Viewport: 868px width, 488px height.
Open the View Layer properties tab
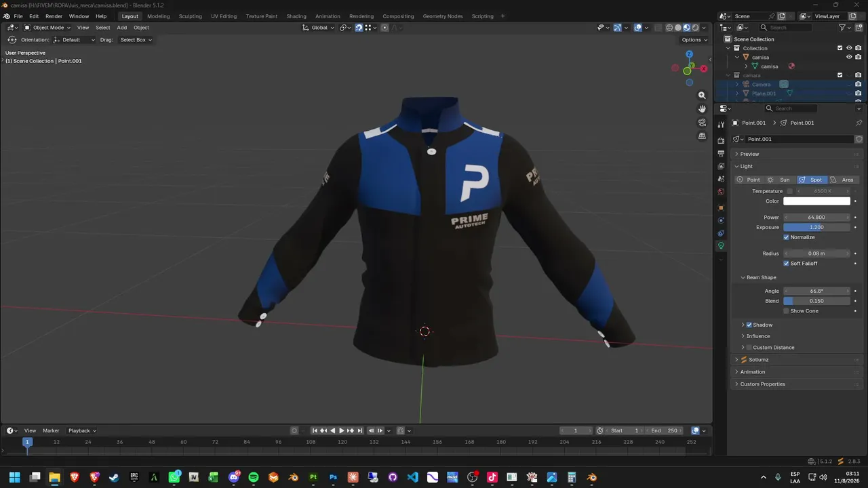click(x=721, y=166)
